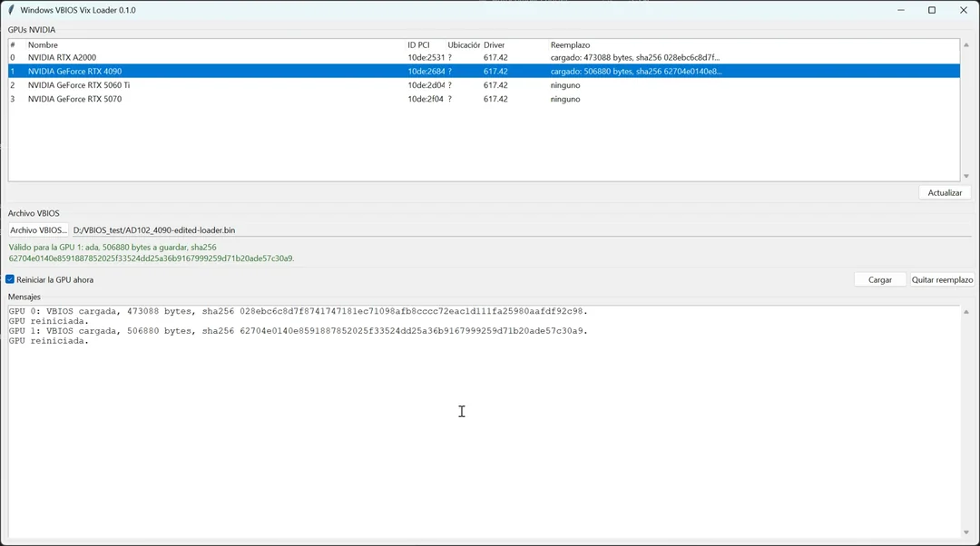Minimize the VBIOS Vix Loader window
The image size is (980, 546).
[x=901, y=10]
